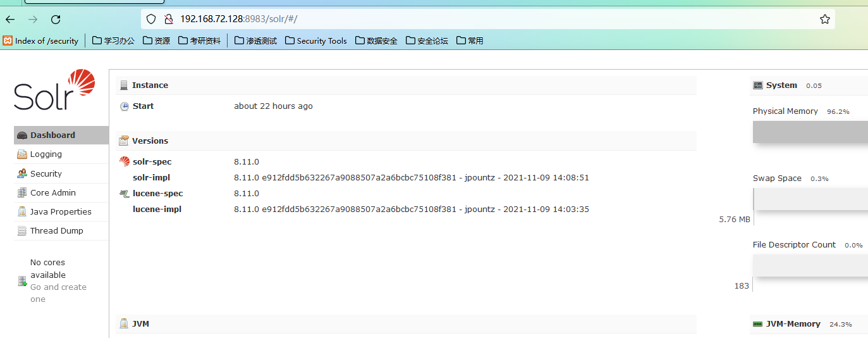Bookmark this page with star icon
868x338 pixels.
(x=825, y=19)
